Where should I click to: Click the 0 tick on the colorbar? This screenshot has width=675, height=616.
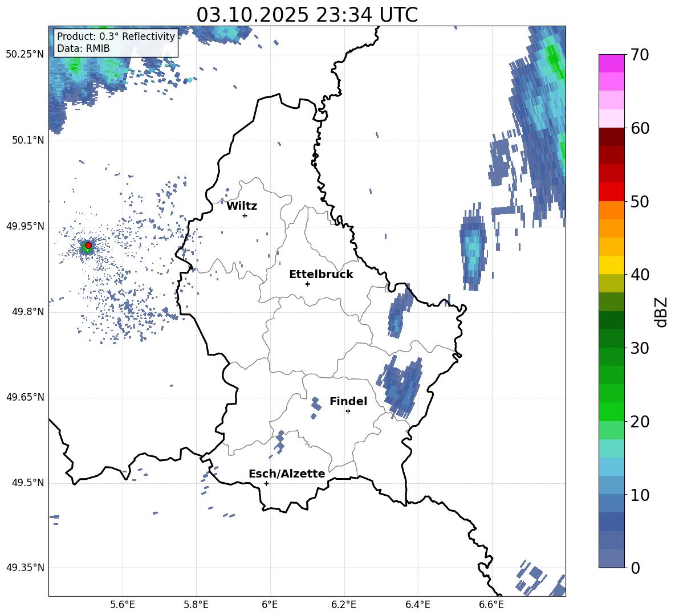coord(635,568)
